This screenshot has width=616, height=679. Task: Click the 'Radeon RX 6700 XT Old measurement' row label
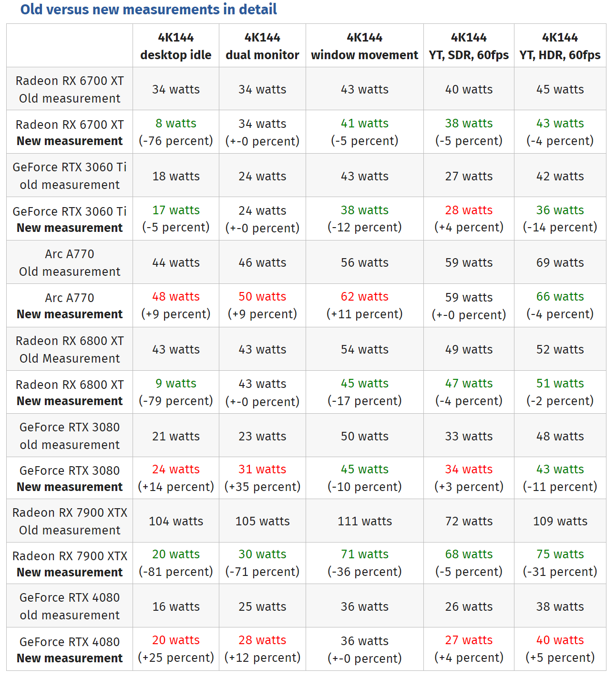point(70,89)
